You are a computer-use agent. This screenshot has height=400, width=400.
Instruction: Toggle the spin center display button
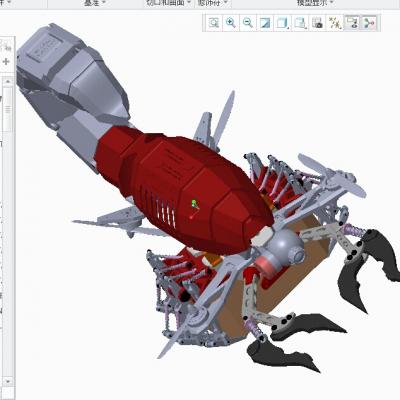(369, 23)
